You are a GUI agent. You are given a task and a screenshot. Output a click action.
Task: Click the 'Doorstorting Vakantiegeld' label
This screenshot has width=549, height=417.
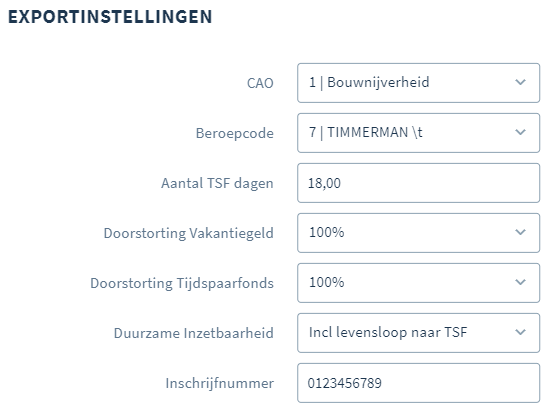pos(188,233)
